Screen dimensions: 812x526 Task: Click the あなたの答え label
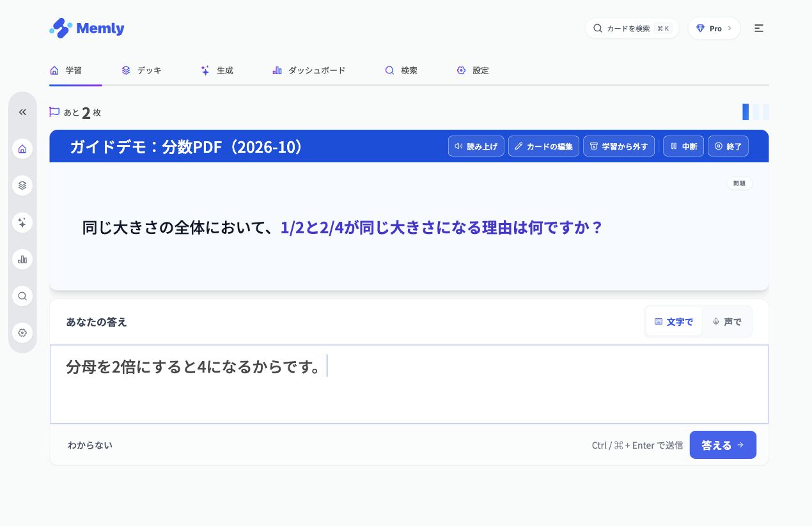(97, 321)
